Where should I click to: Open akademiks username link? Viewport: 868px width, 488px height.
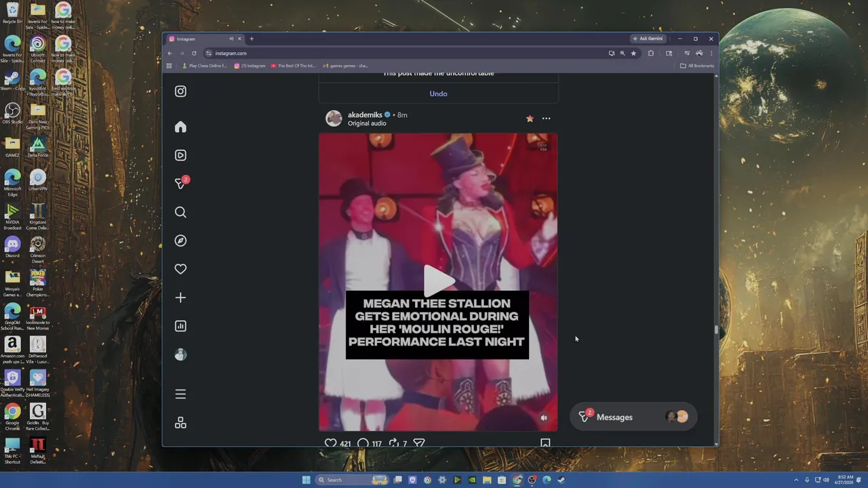(x=365, y=115)
